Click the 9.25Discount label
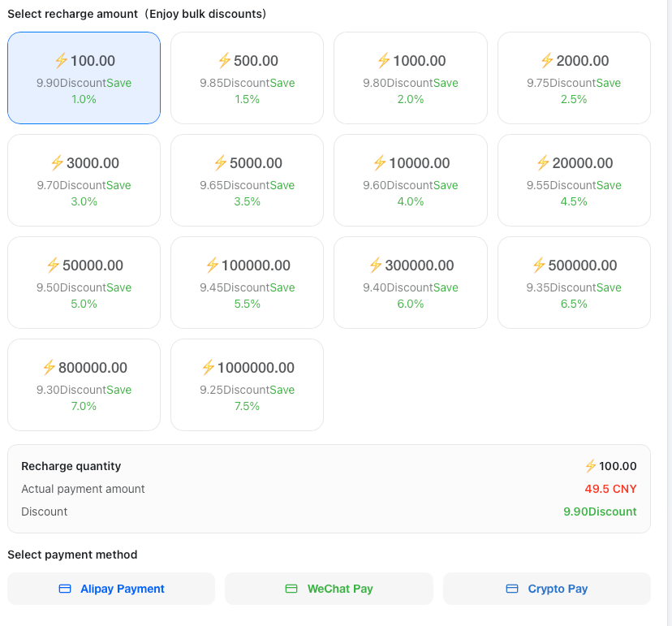Image resolution: width=672 pixels, height=626 pixels. tap(235, 390)
